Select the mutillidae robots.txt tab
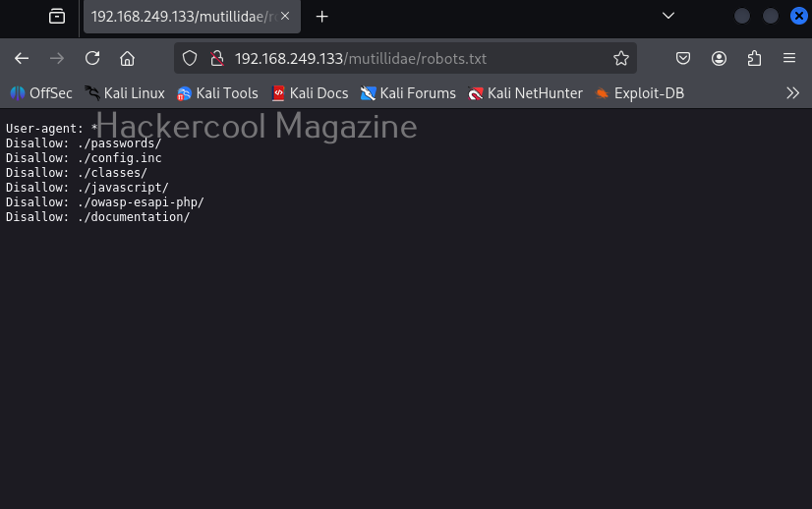 (x=177, y=17)
